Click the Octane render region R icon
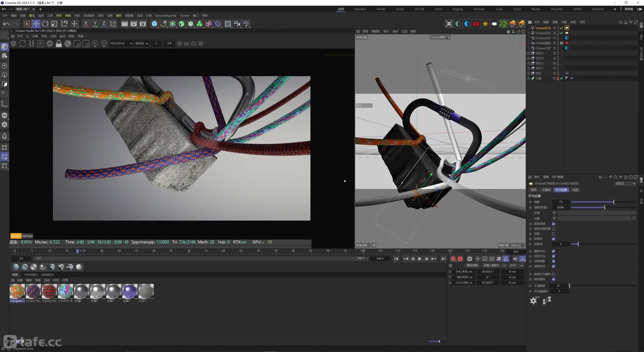The width and height of the screenshot is (644, 352). (x=40, y=44)
